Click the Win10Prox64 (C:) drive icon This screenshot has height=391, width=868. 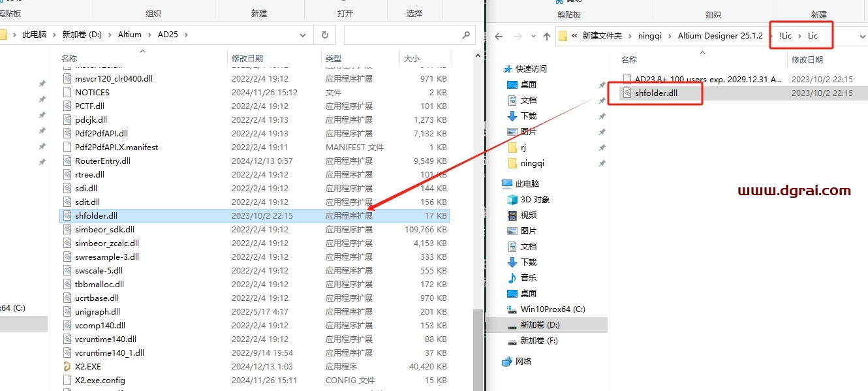(x=512, y=309)
